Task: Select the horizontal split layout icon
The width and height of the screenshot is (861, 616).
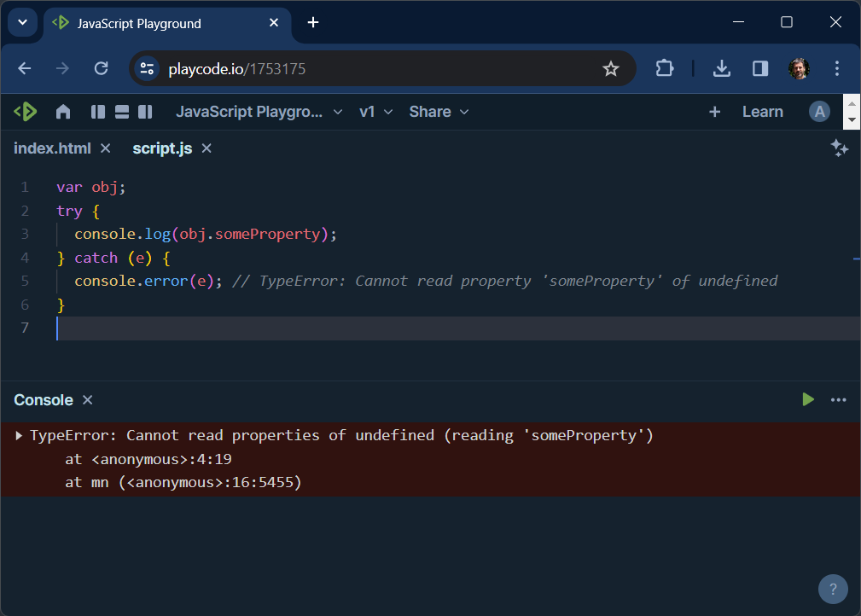Action: point(120,111)
